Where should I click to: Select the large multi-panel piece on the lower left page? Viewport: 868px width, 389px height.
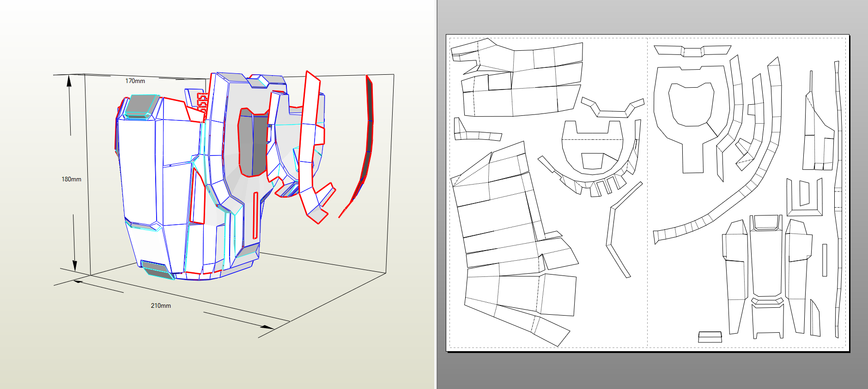(515, 245)
